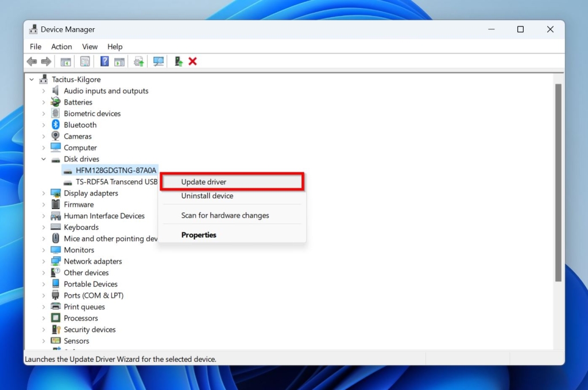Toggle the Show/Hide Console Tree icon

pyautogui.click(x=65, y=61)
